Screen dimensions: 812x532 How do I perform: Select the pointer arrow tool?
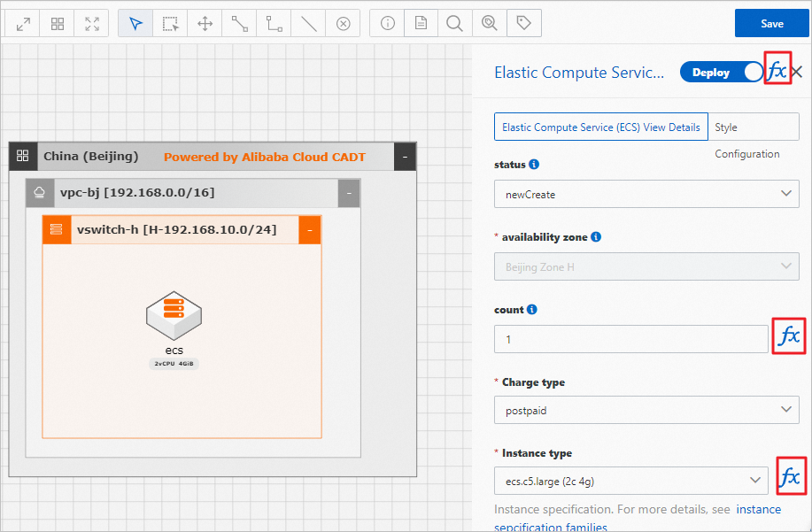135,24
